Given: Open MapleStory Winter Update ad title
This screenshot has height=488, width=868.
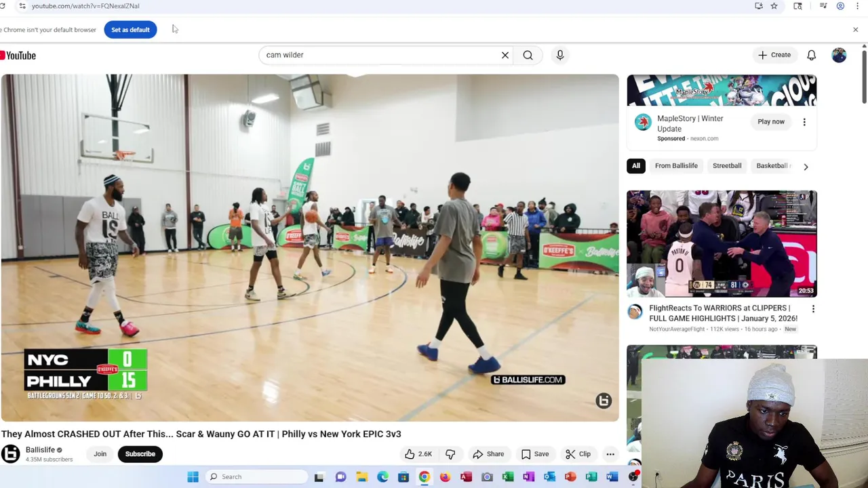Looking at the screenshot, I should pyautogui.click(x=690, y=123).
